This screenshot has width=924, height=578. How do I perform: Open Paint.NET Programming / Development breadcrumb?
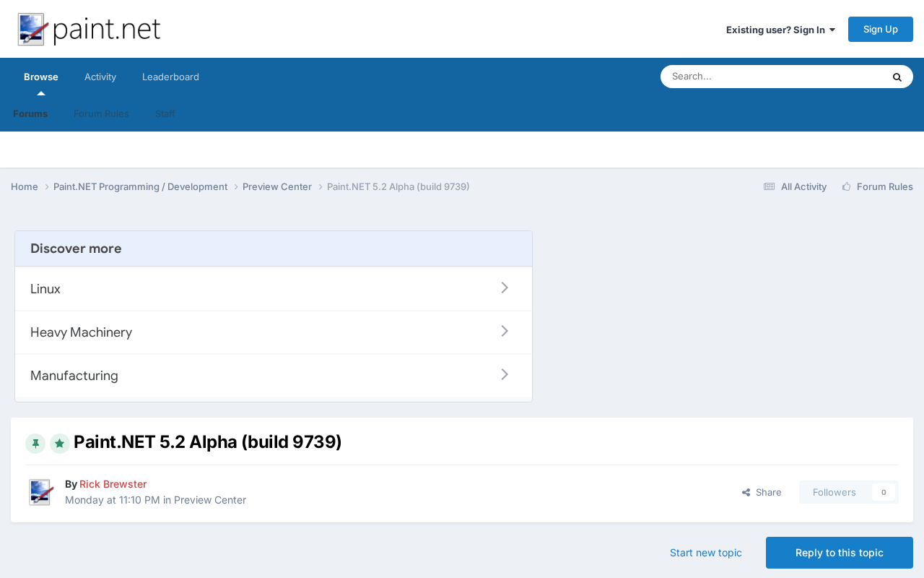(141, 186)
